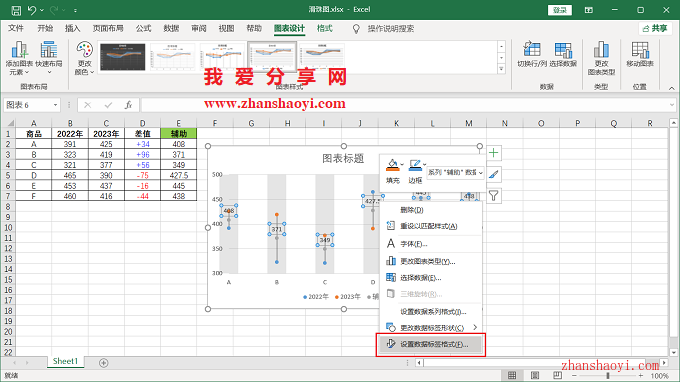Expand the formula bar chevron
The image size is (680, 382).
tap(672, 105)
